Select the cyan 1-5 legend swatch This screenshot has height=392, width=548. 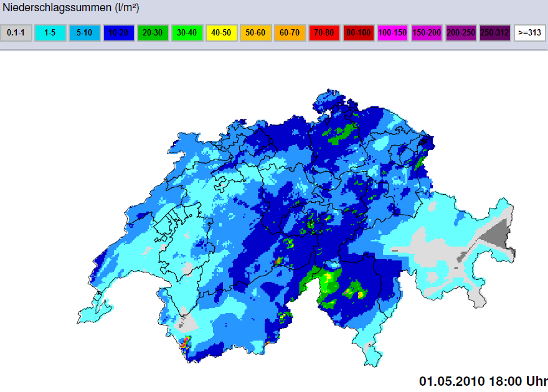tap(50, 33)
